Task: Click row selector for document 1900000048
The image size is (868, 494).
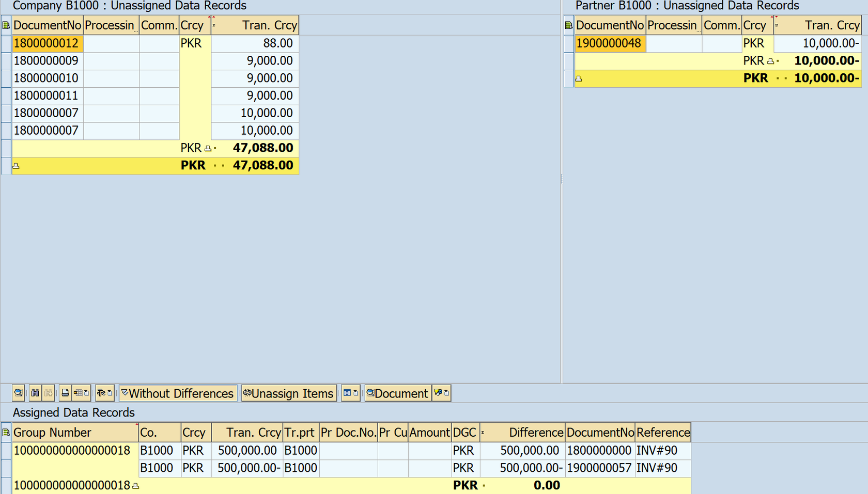Action: 569,43
